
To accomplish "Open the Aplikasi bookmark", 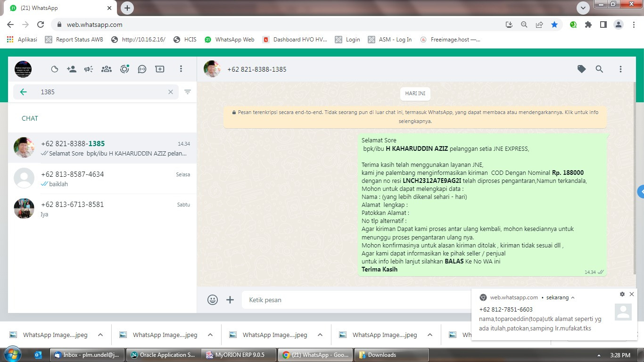I will click(x=22, y=40).
